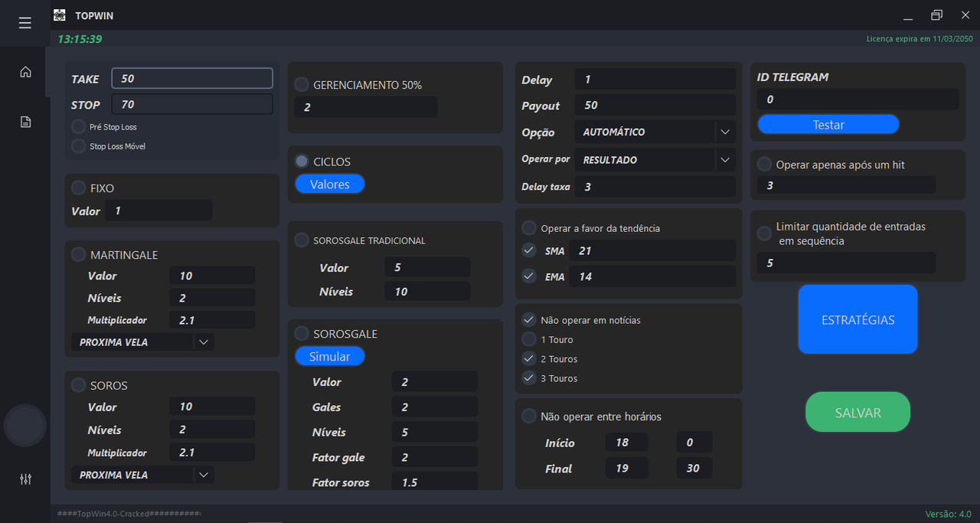The image size is (980, 523).
Task: Click the Sorosgale Fator gale field
Action: pyautogui.click(x=435, y=457)
